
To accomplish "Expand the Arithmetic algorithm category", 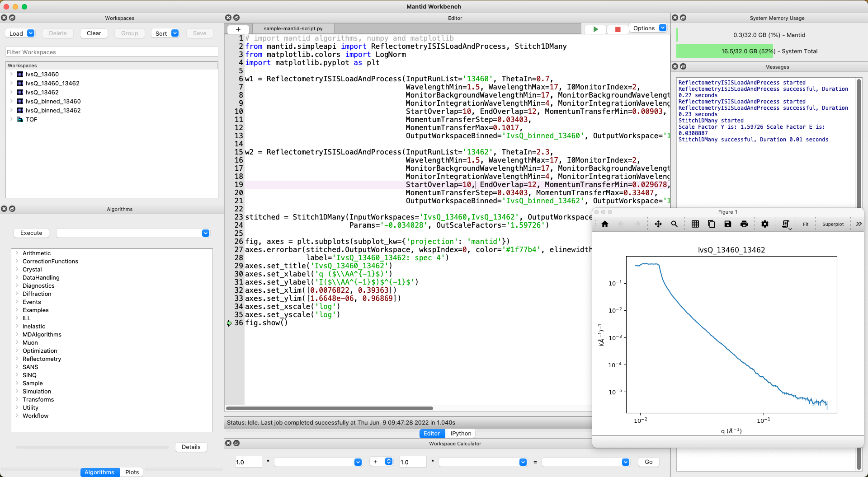I will pos(17,253).
